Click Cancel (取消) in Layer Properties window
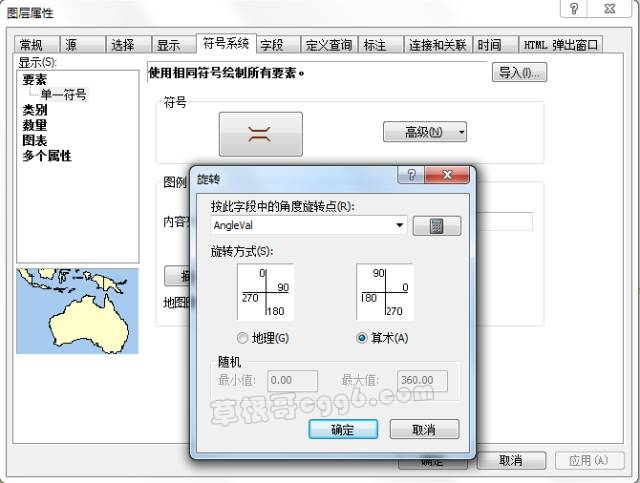Screen dimensions: 640x483 pyautogui.click(x=511, y=461)
